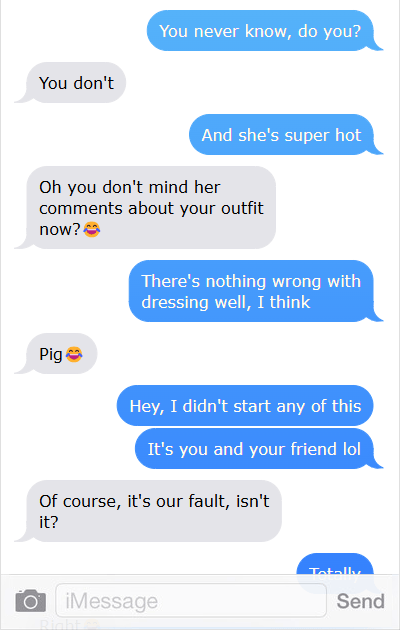Select the 'And she's super hot' message
The height and width of the screenshot is (630, 400).
coord(281,135)
